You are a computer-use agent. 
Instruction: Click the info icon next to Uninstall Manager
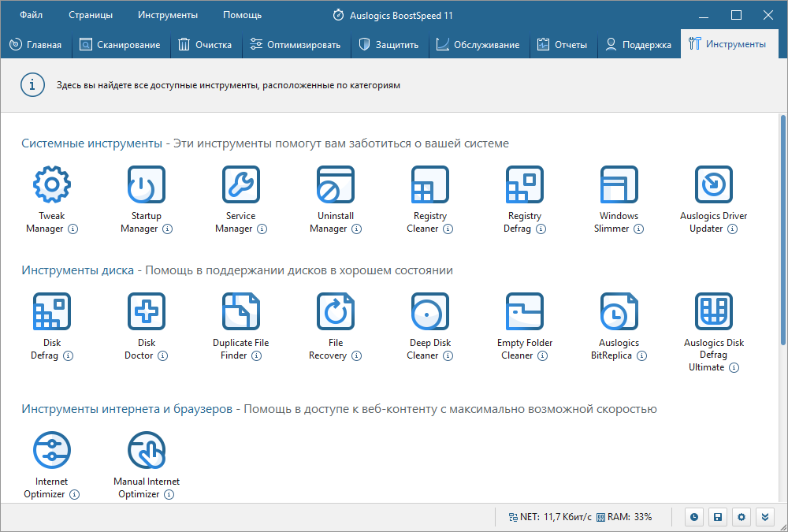(356, 229)
